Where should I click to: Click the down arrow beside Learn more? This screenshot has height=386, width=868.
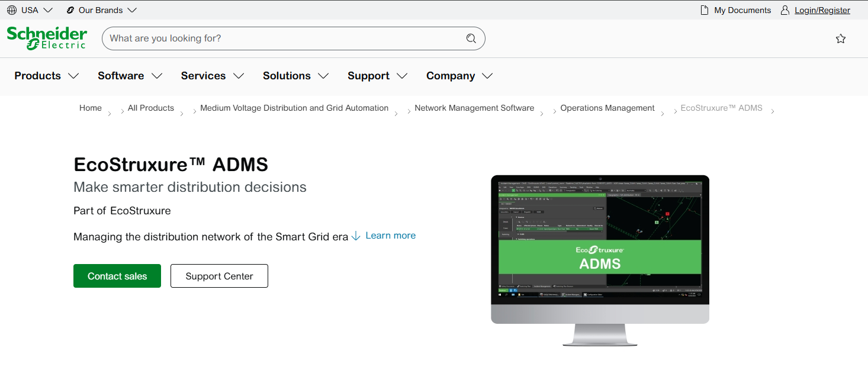click(x=356, y=236)
